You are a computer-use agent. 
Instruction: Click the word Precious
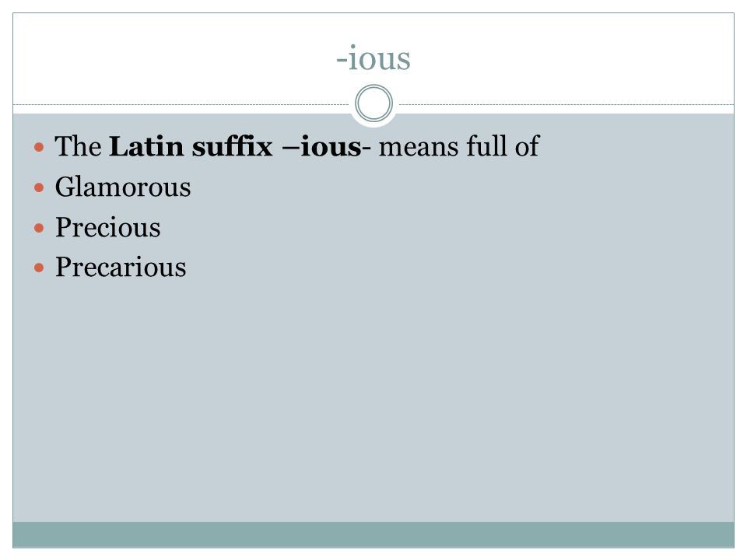pos(108,227)
